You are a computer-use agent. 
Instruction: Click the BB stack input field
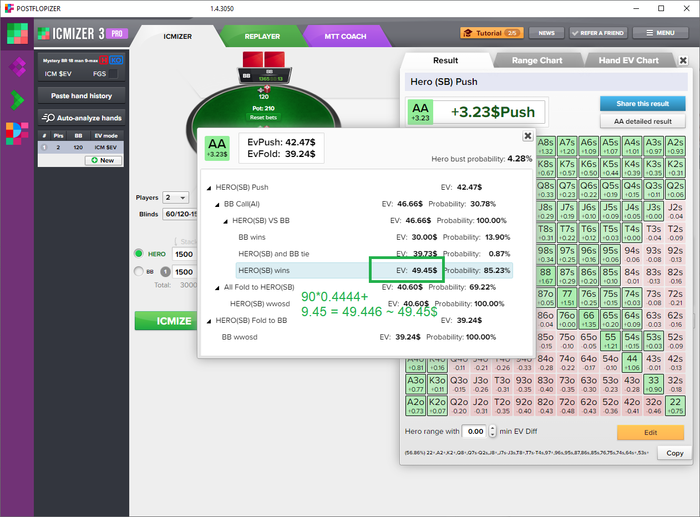click(184, 272)
